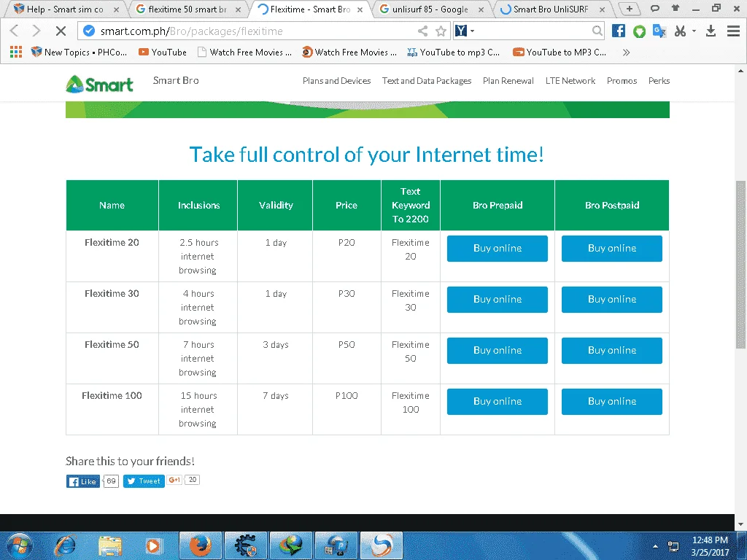
Task: Open YouTube bookmark
Action: click(163, 52)
